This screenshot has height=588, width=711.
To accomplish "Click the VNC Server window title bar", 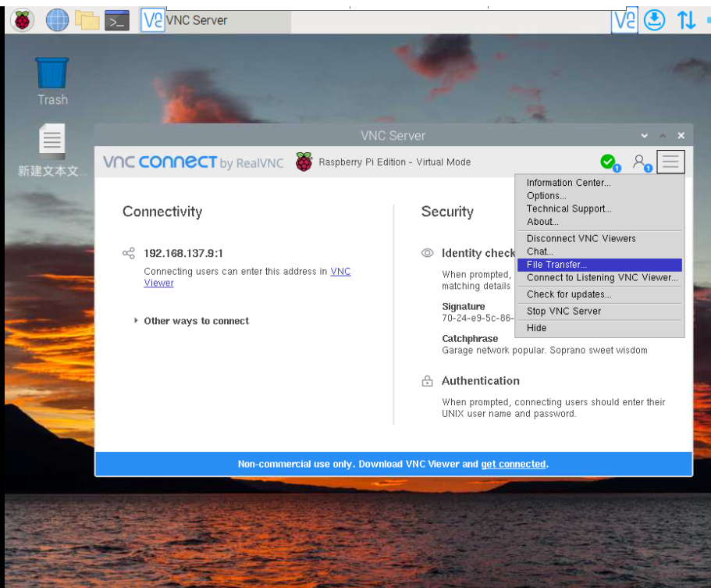I will [x=393, y=135].
